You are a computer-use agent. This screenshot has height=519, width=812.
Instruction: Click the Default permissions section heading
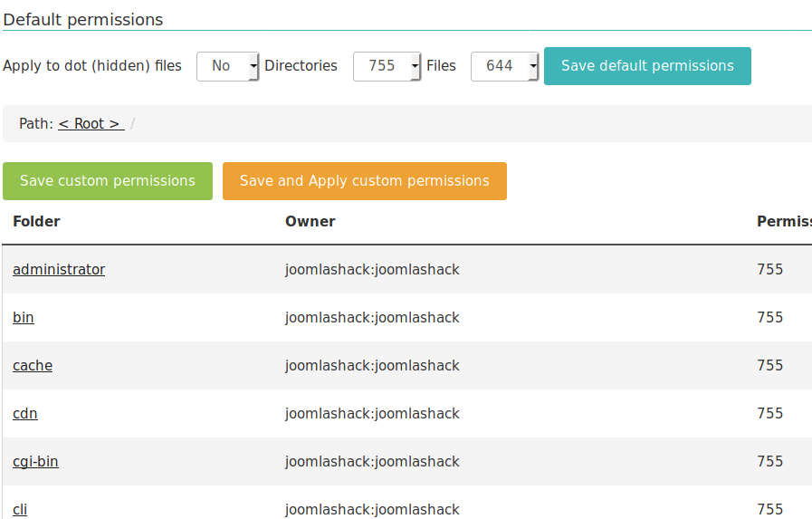(83, 19)
